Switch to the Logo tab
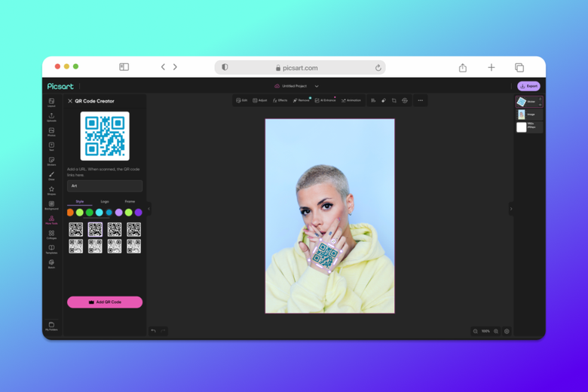588x392 pixels. point(105,201)
